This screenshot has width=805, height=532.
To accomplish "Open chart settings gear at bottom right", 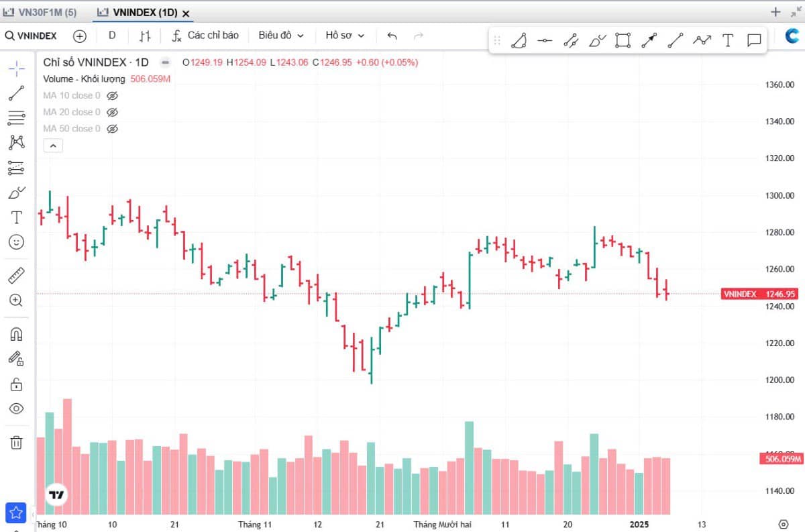I will click(783, 523).
